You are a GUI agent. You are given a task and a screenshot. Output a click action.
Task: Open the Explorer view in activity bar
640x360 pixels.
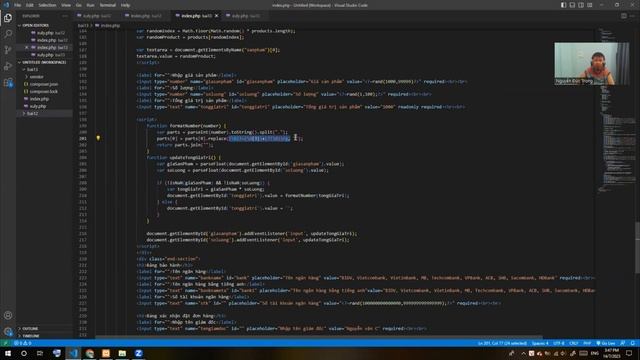click(8, 18)
